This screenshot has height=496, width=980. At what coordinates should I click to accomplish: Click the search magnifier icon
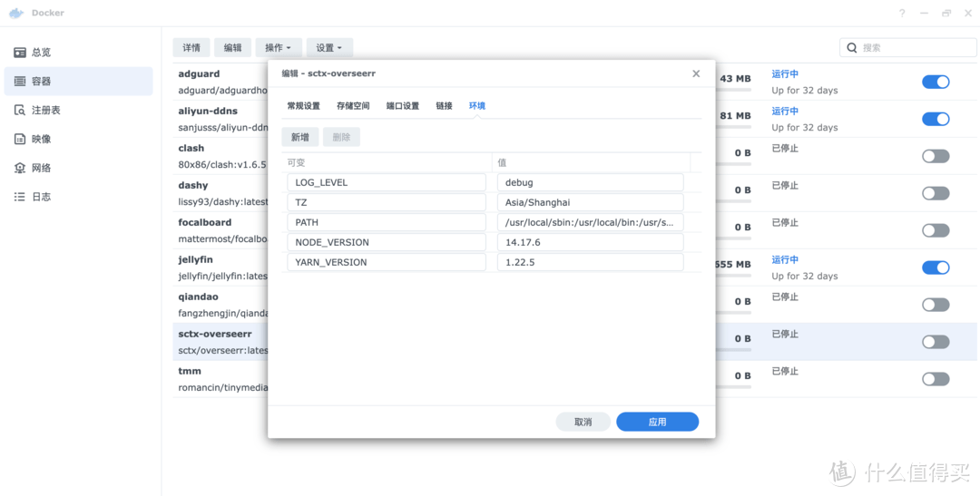(852, 47)
